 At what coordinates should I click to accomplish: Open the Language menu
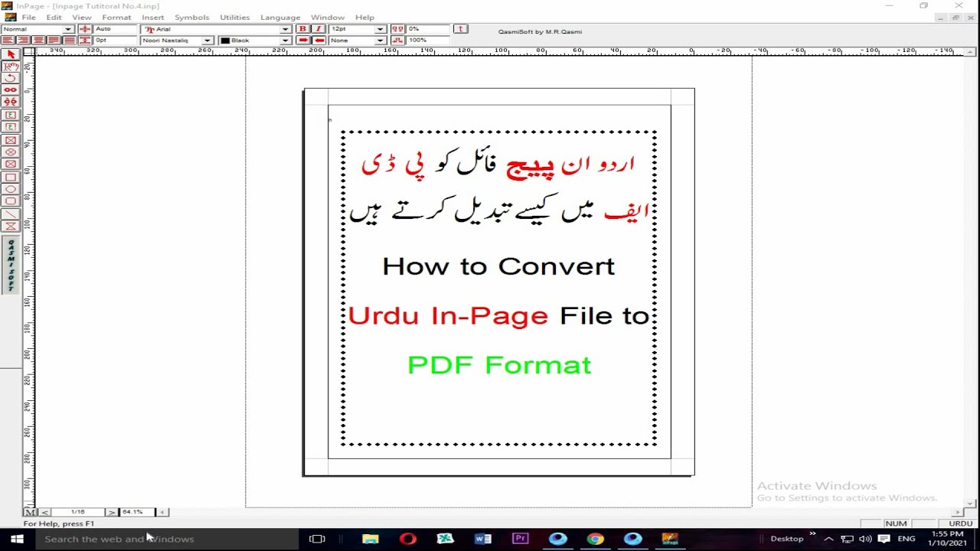point(280,17)
